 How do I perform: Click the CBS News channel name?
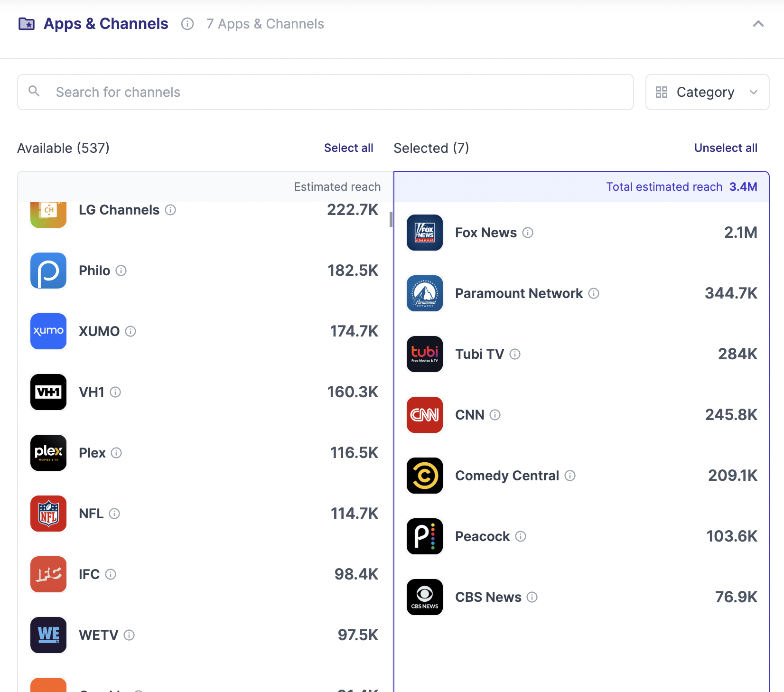(x=488, y=597)
